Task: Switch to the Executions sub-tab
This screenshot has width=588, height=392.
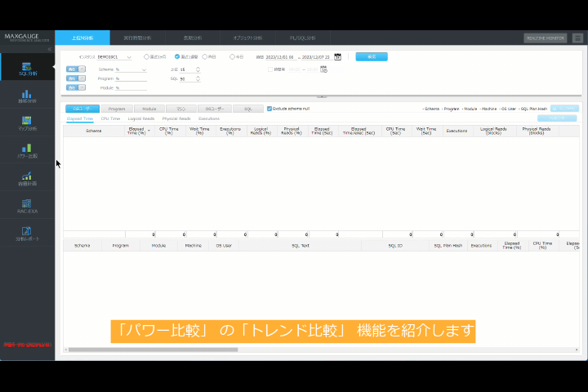Action: [x=209, y=118]
